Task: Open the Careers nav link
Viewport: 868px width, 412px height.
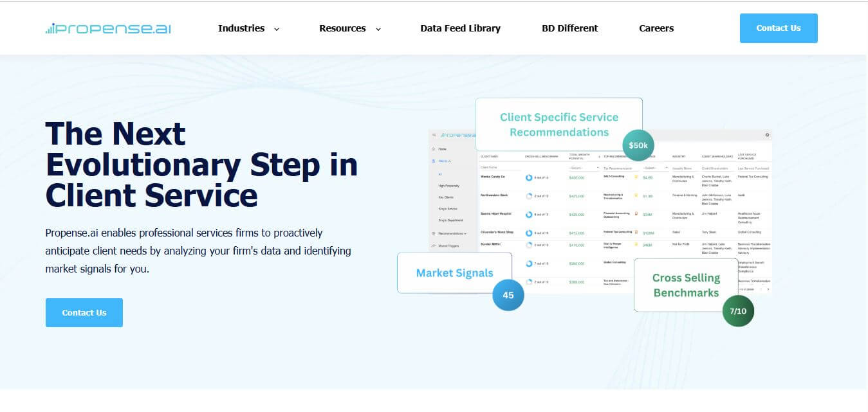Action: tap(656, 28)
